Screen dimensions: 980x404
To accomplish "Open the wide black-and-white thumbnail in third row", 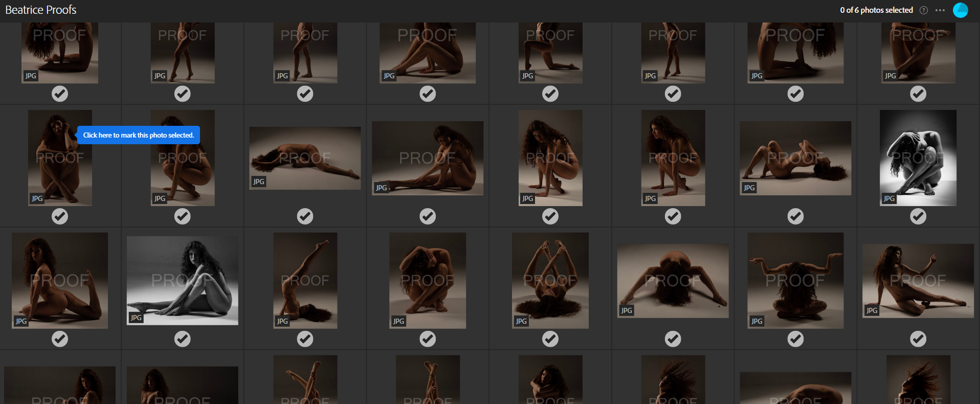I will pos(183,281).
